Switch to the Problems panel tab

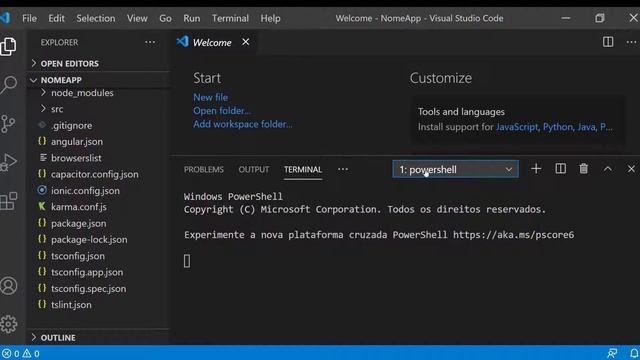click(204, 169)
